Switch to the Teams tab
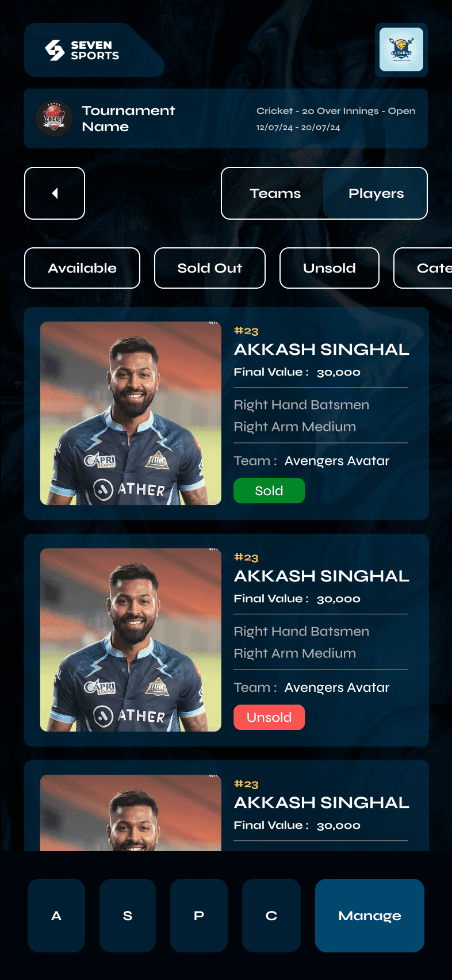 coord(275,193)
